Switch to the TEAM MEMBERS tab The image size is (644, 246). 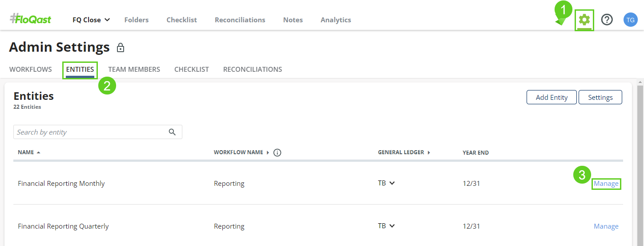[x=134, y=70]
